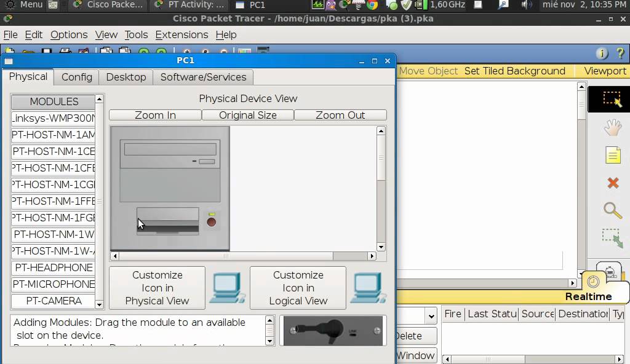Click Customize Icon in Physical View
Screen dimensions: 630x364
coord(157,288)
